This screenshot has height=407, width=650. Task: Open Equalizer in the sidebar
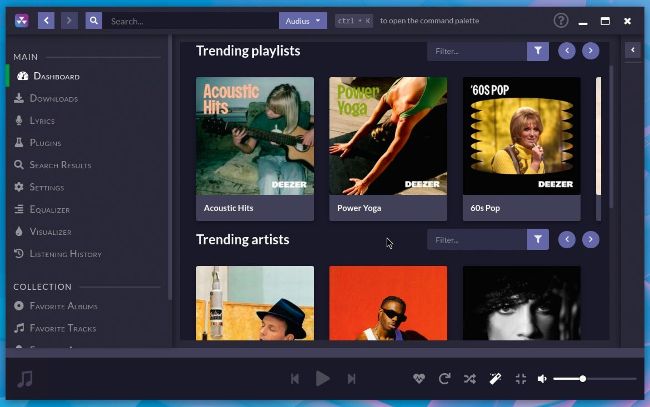click(x=41, y=209)
